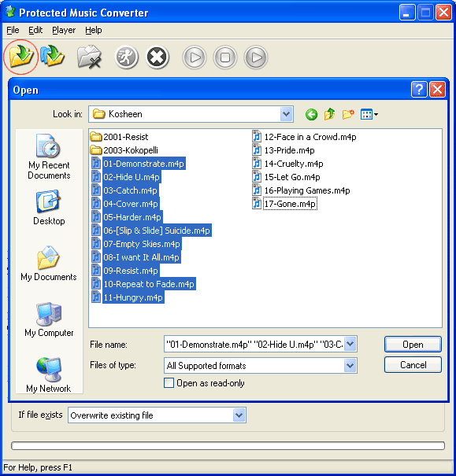This screenshot has width=456, height=476.
Task: Select 09-Resist.m4p in file list
Action: coord(125,271)
